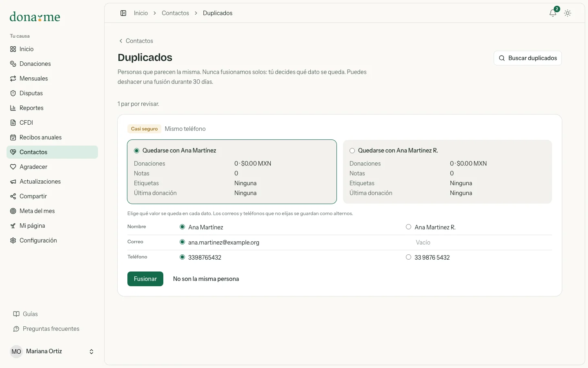Image resolution: width=588 pixels, height=368 pixels.
Task: Click the Guías book icon
Action: click(16, 314)
